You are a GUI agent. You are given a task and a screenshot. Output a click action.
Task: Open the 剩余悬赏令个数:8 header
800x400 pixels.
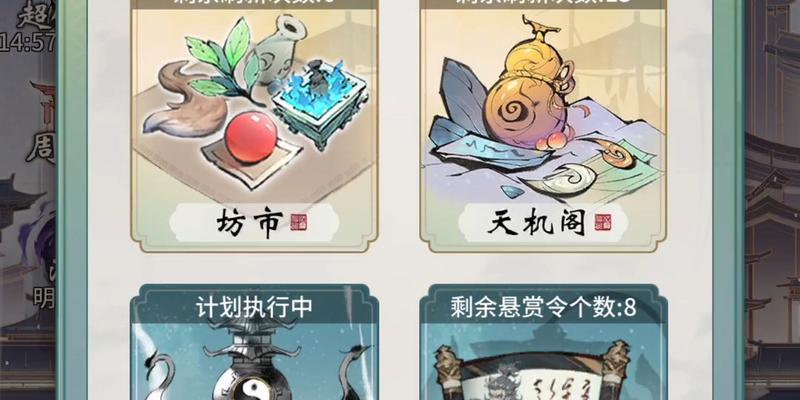[543, 308]
